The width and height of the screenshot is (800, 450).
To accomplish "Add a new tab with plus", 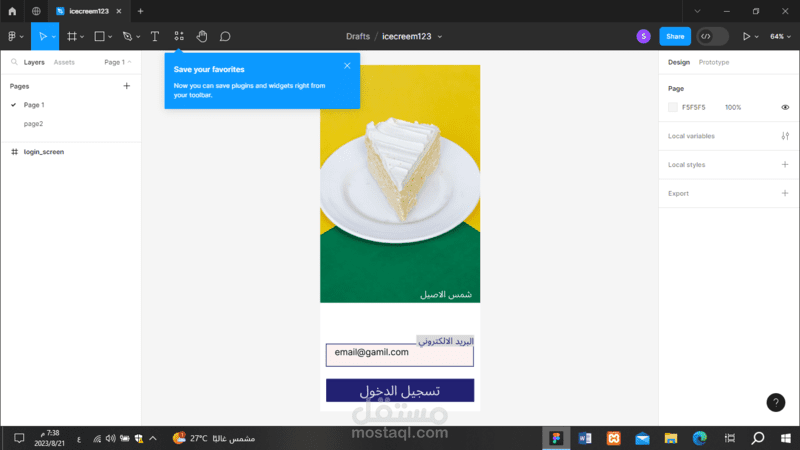I will pos(140,11).
